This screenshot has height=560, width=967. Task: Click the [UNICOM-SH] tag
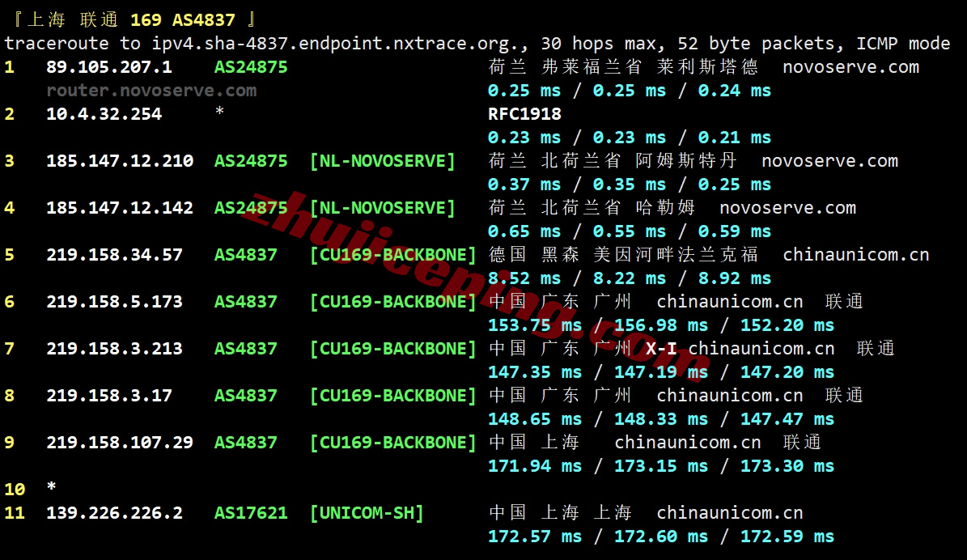[367, 512]
